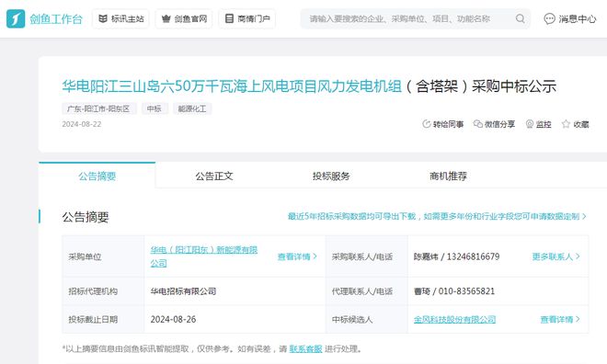This screenshot has width=607, height=364.
Task: Switch to the 公告正文 tab
Action: [x=214, y=176]
